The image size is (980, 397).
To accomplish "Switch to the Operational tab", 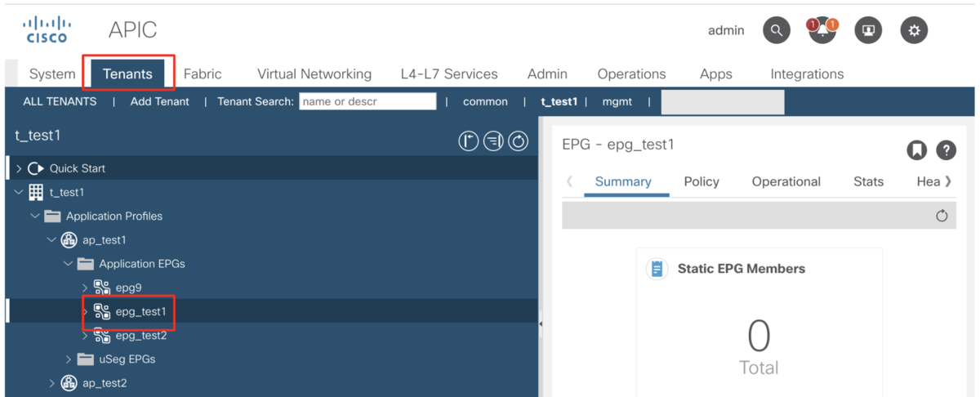I will coord(786,181).
